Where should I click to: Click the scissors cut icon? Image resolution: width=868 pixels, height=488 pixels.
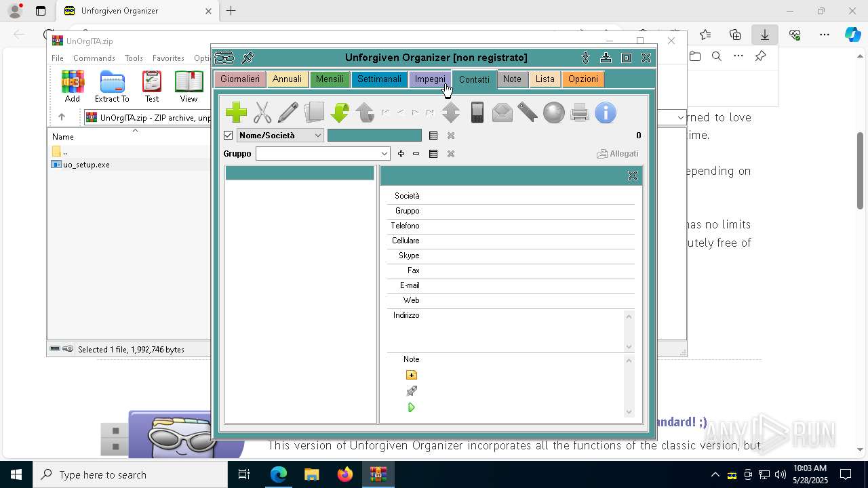[262, 113]
